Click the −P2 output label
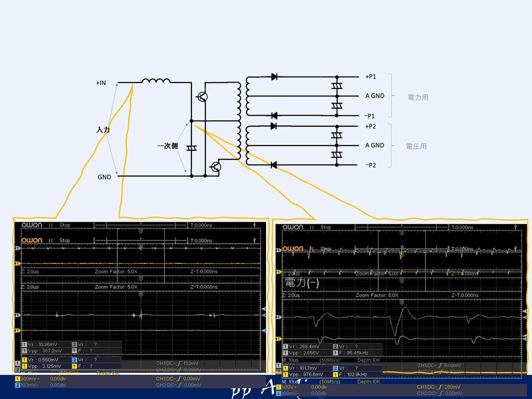The height and width of the screenshot is (399, 532). (371, 165)
